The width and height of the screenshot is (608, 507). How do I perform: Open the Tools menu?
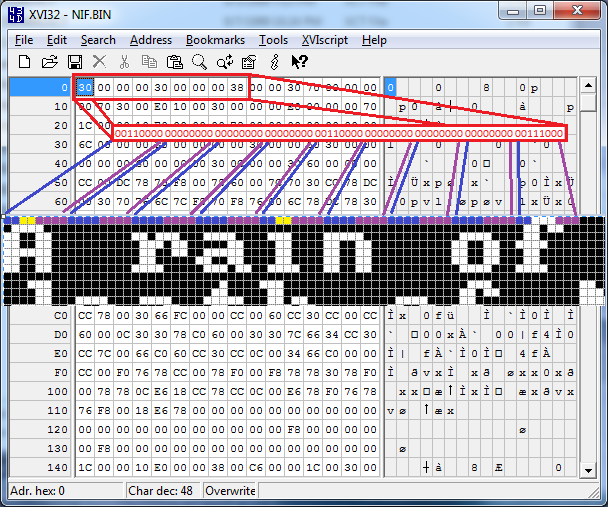click(x=273, y=40)
